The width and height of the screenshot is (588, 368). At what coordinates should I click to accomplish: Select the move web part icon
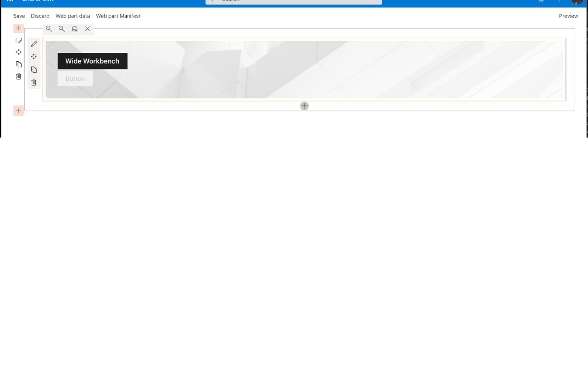pos(34,57)
